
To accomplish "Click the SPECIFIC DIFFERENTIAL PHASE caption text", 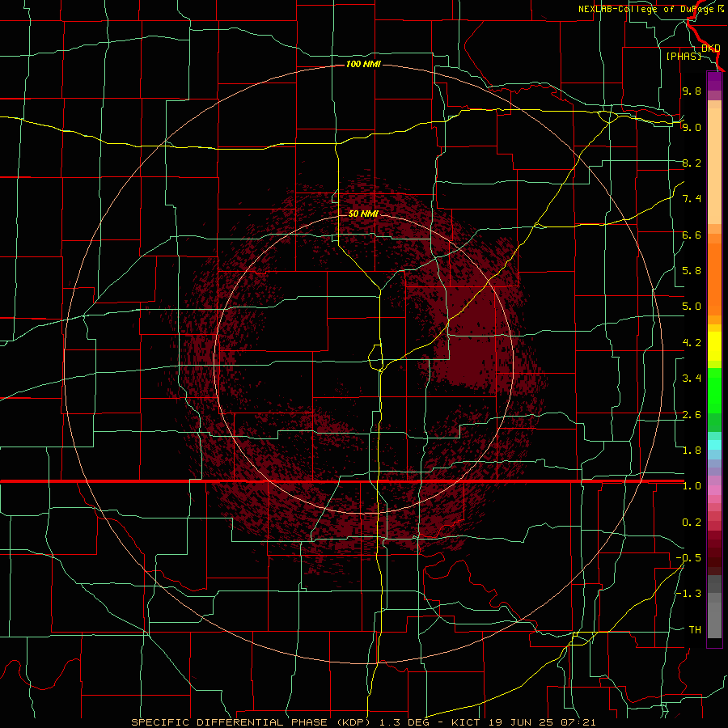I will 230,722.
